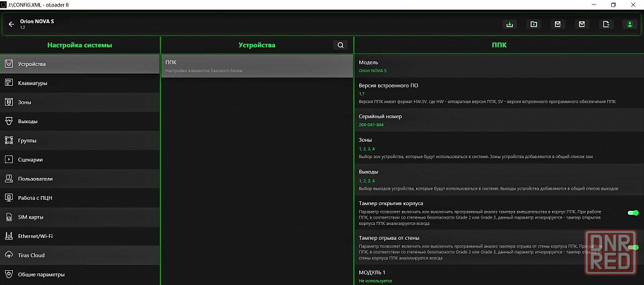Open the SIM карты section
644x285 pixels.
(x=80, y=217)
